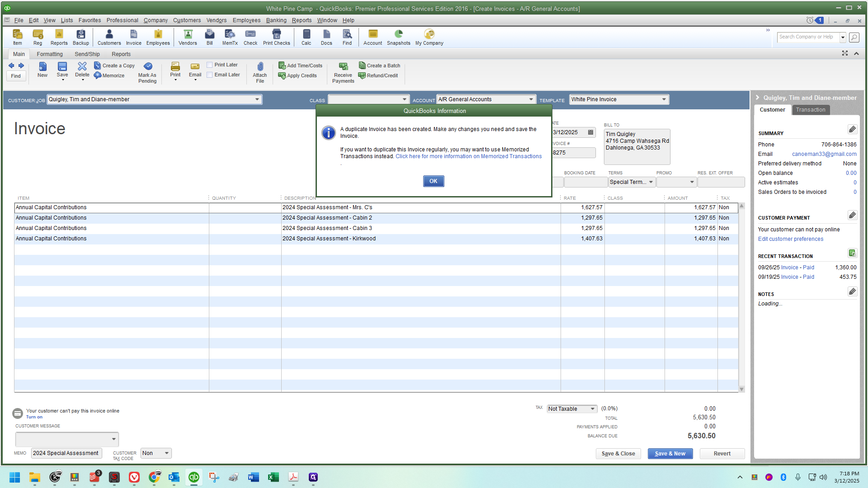Click the Invoice icon in icon bar
The width and height of the screenshot is (868, 488).
133,37
